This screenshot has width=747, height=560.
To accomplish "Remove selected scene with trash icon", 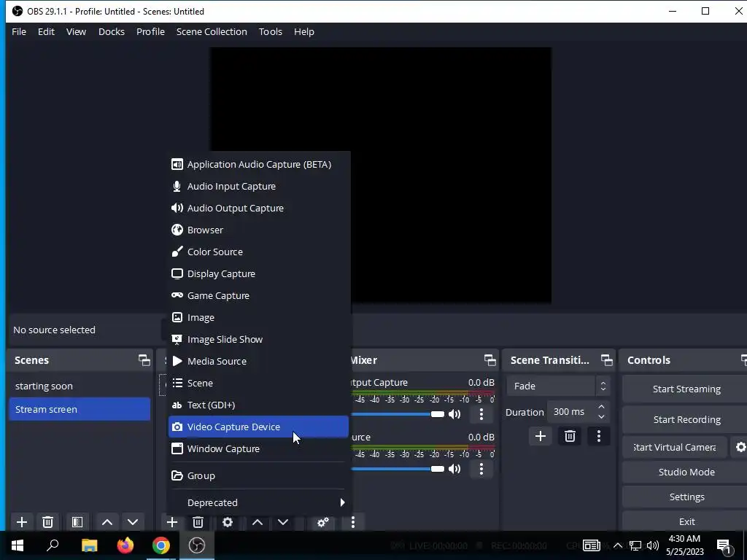I will click(47, 522).
